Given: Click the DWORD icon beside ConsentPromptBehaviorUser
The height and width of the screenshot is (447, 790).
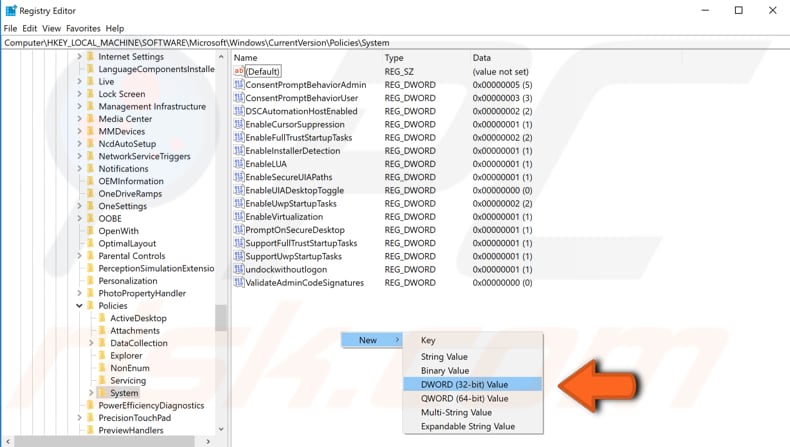Looking at the screenshot, I should pyautogui.click(x=239, y=98).
